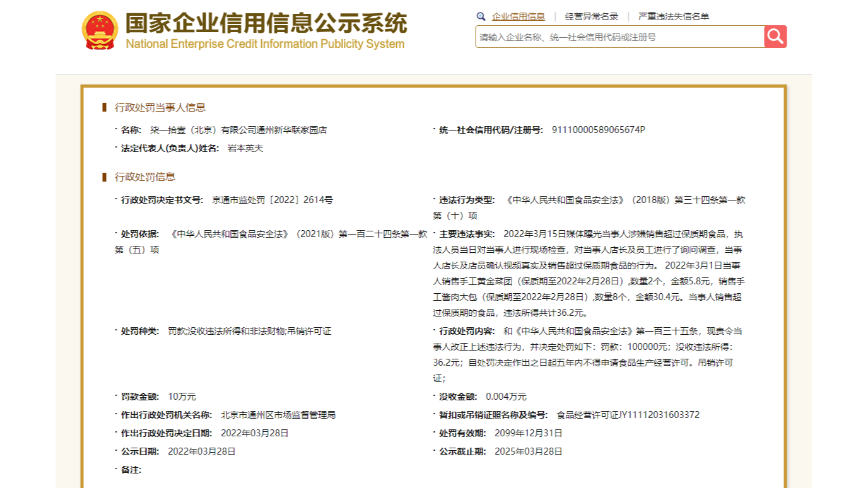Click the red magnifier search button
Image resolution: width=868 pixels, height=488 pixels.
click(x=775, y=37)
